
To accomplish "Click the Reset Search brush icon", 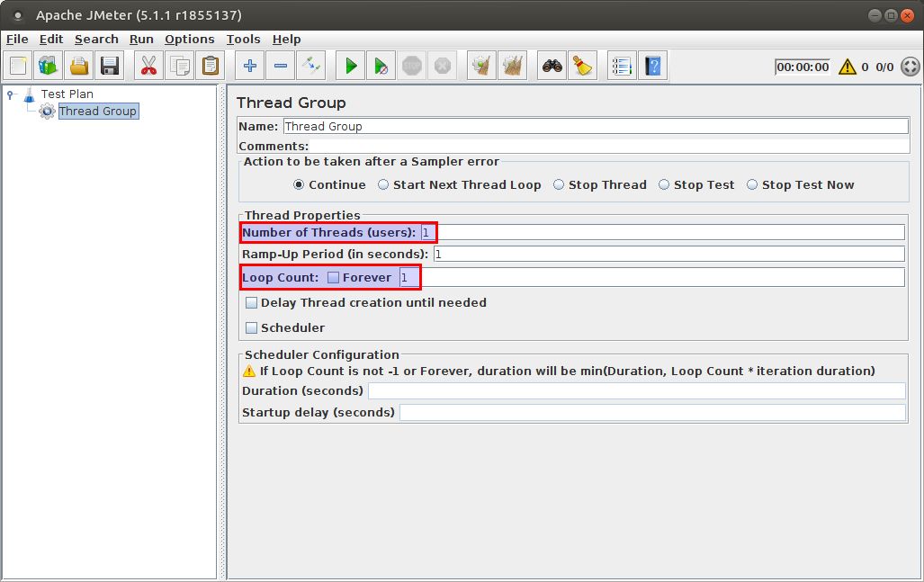I will pos(583,66).
